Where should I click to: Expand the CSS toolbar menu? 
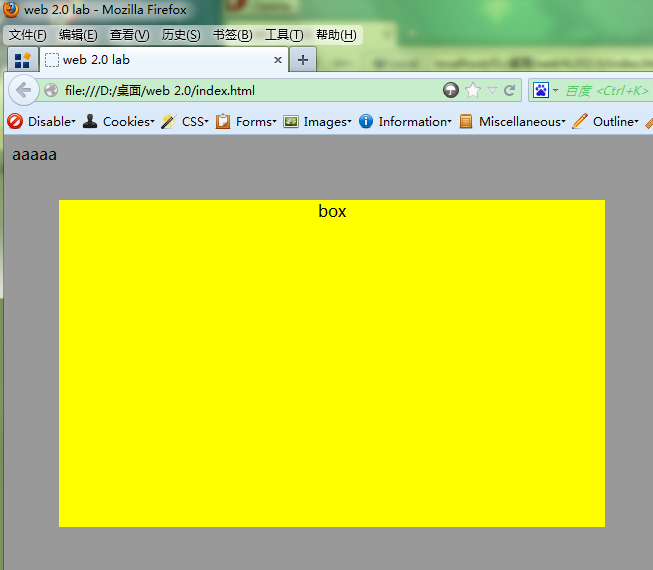(x=185, y=122)
